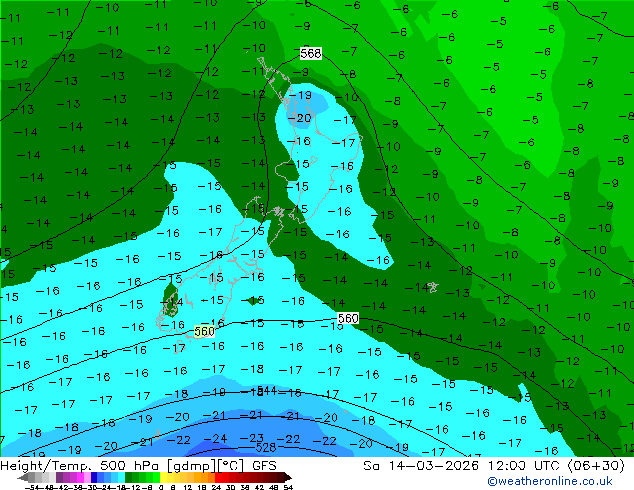The height and width of the screenshot is (490, 634).
Task: Click the 544 contour height label
Action: [x=267, y=391]
